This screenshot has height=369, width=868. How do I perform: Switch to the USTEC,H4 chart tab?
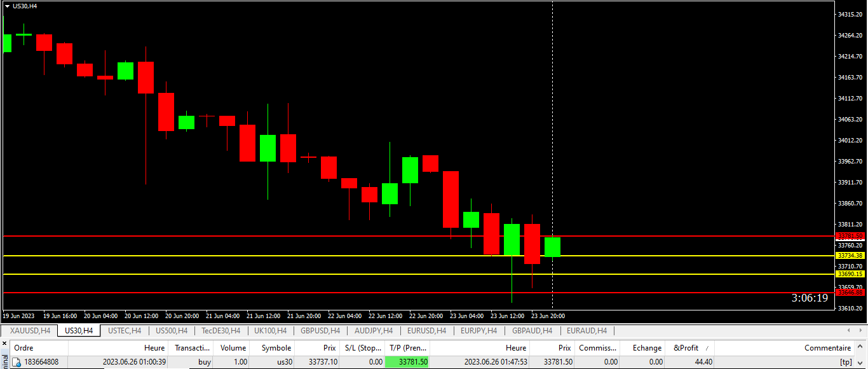(x=125, y=331)
